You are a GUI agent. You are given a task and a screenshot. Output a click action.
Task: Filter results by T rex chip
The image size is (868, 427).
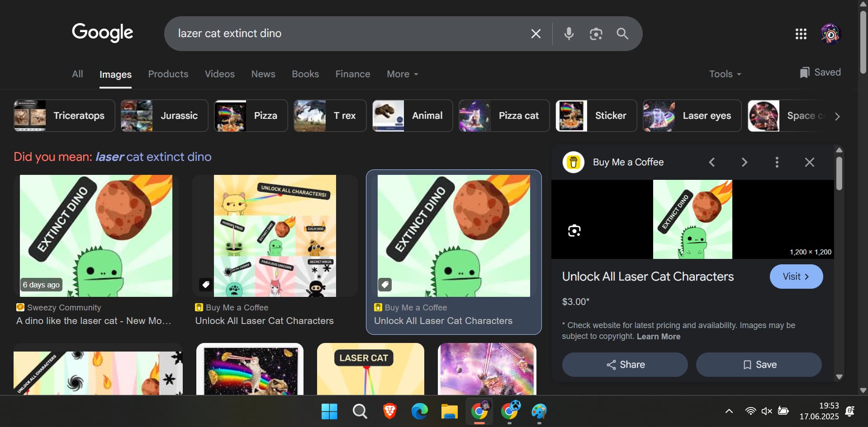pos(330,116)
